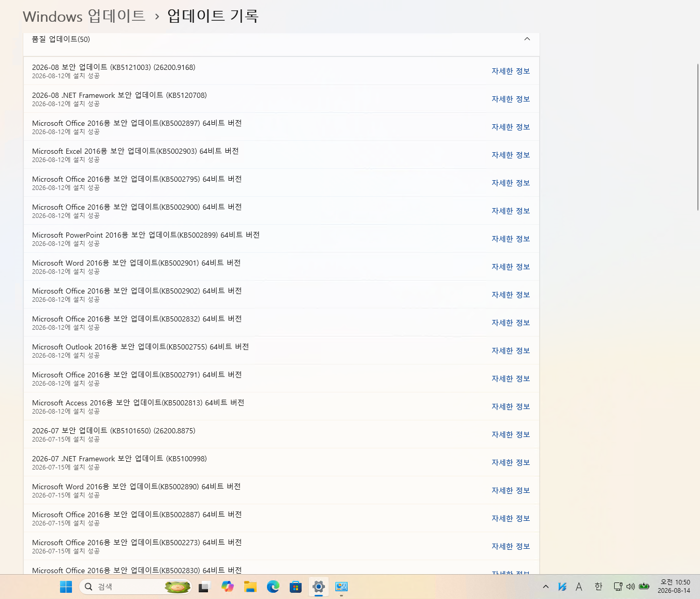This screenshot has height=599, width=700.
Task: View 자세한 정보 for Outlook KB5002755
Action: [511, 350]
